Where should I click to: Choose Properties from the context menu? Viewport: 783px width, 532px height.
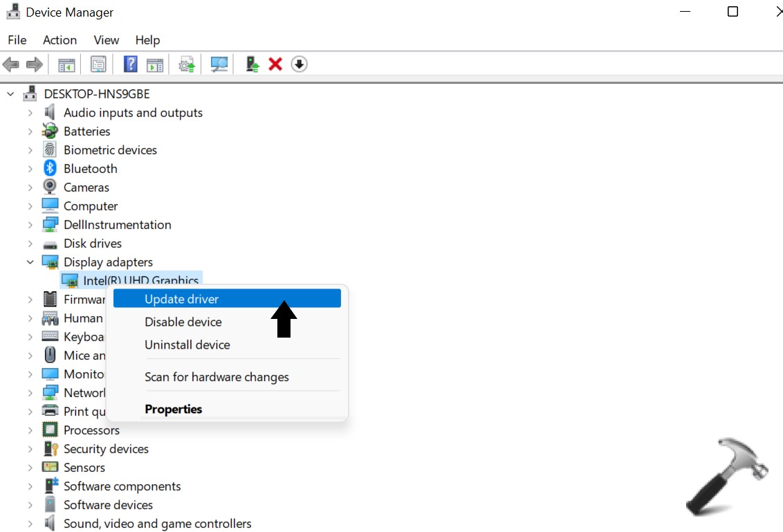click(227, 409)
